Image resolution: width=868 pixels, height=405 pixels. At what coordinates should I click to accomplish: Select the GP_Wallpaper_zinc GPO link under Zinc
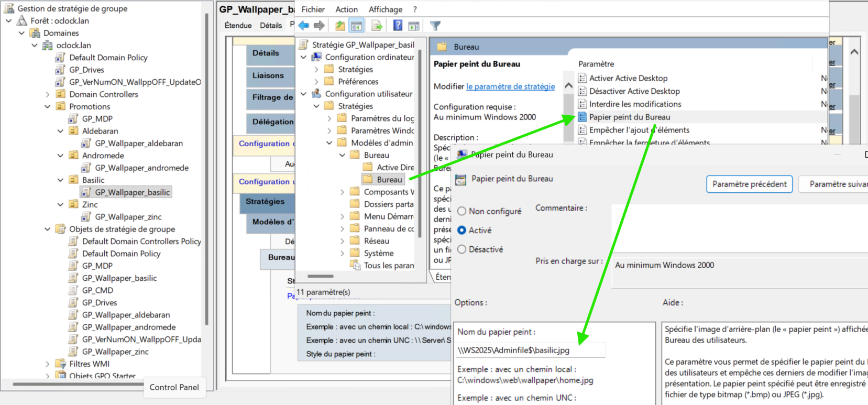pyautogui.click(x=128, y=217)
